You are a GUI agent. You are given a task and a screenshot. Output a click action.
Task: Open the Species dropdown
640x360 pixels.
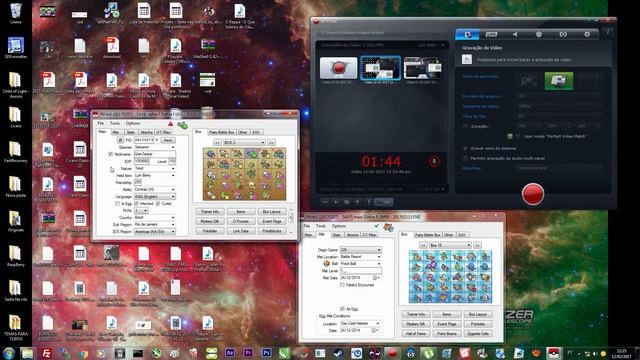click(155, 147)
